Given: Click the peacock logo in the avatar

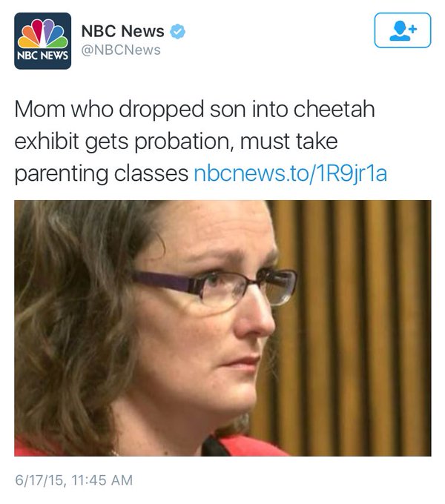Looking at the screenshot, I should 42,33.
